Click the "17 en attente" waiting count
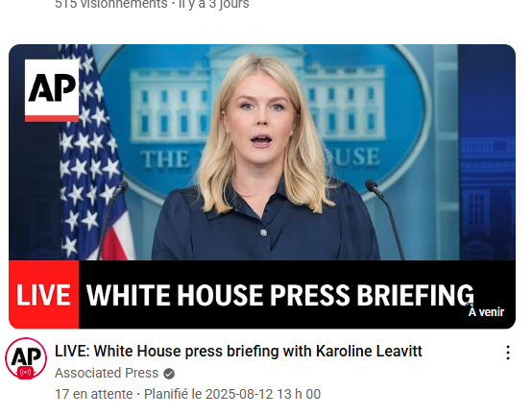Viewport: 532px width, 416px height. (x=94, y=394)
